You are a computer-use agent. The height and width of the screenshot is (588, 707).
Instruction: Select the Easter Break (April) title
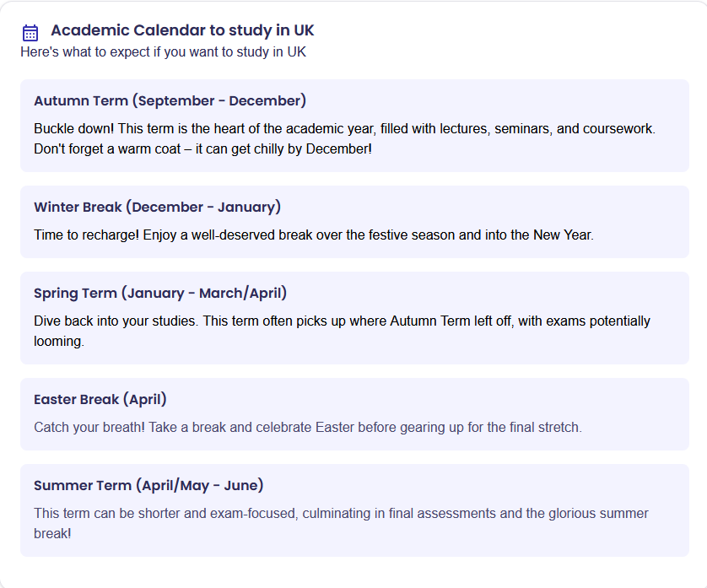click(100, 400)
